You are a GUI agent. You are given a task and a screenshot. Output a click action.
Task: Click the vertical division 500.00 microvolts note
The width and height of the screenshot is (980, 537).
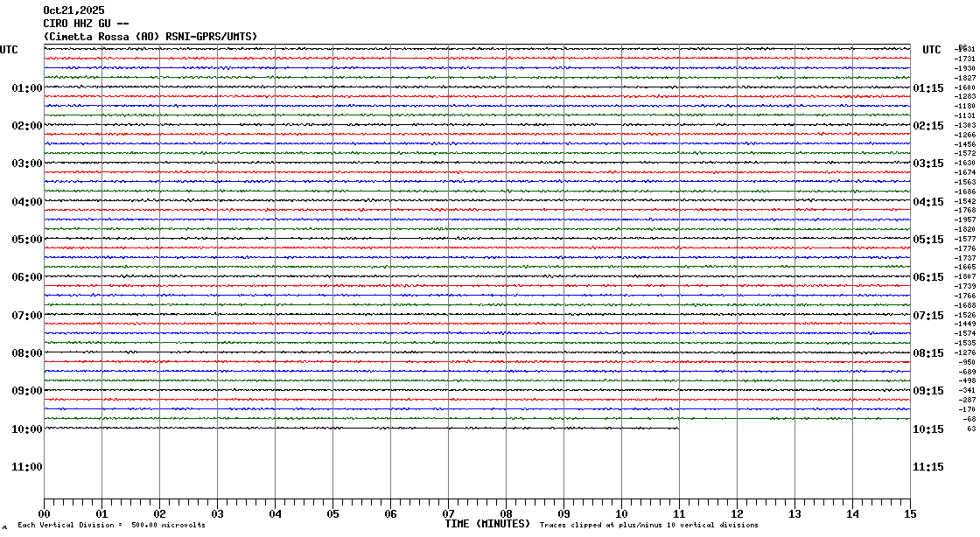111,526
